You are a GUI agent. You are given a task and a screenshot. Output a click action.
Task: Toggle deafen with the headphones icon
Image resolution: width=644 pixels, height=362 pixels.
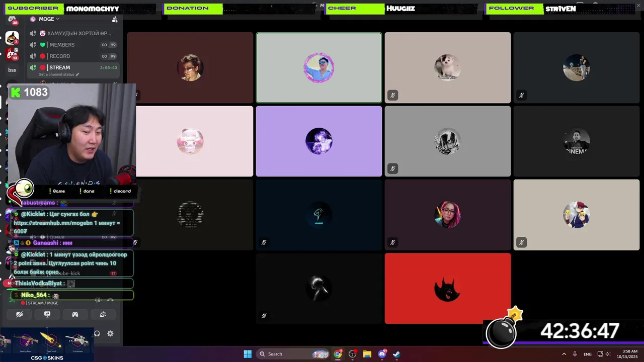click(97, 333)
